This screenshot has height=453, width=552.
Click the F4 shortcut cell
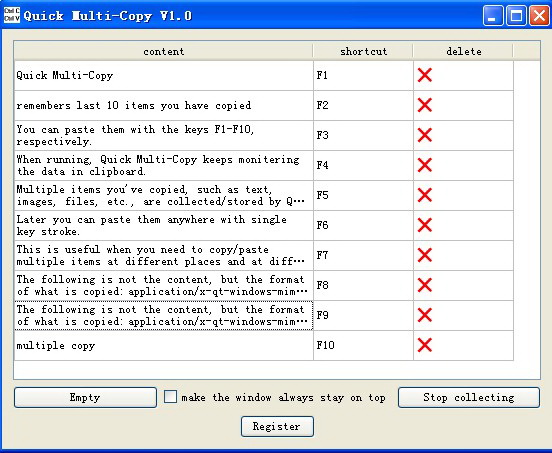[363, 165]
